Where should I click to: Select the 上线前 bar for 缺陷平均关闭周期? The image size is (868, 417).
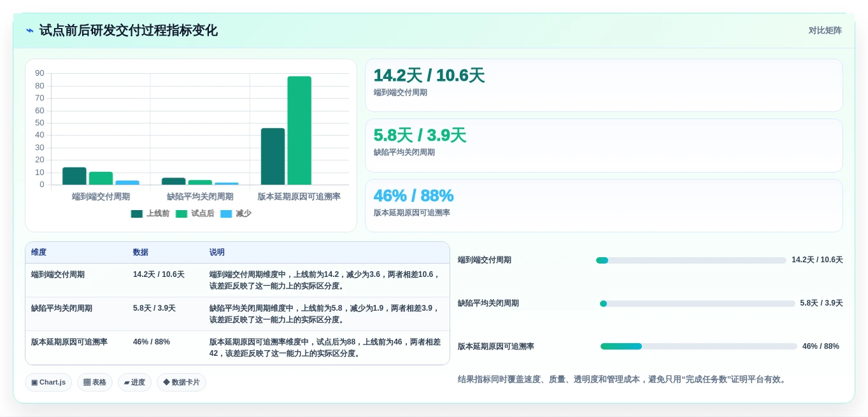coord(174,181)
